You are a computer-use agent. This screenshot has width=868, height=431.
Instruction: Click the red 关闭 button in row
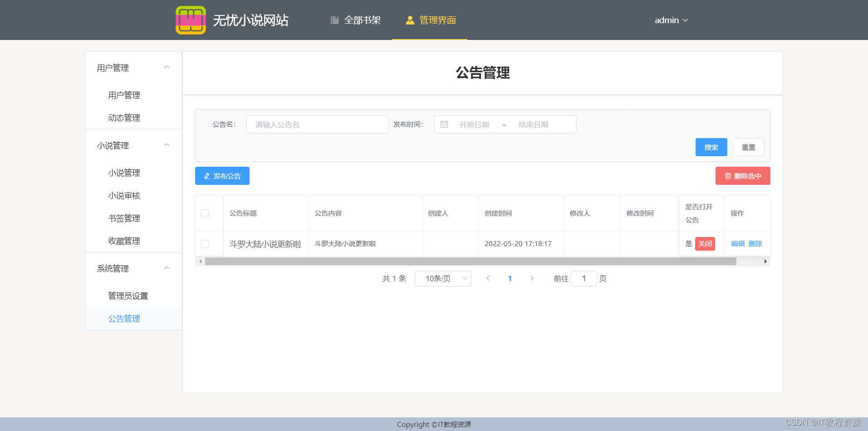click(x=705, y=244)
